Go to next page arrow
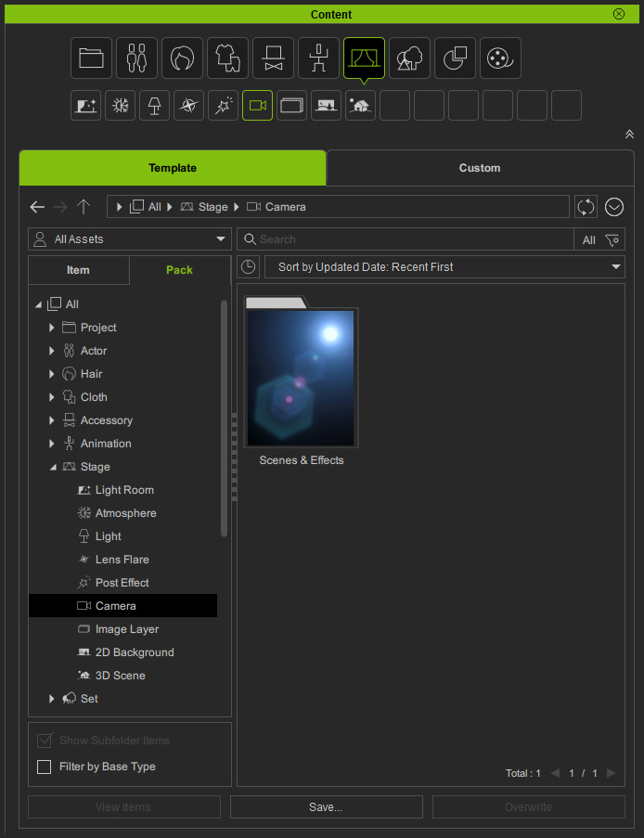This screenshot has height=838, width=644. (612, 773)
